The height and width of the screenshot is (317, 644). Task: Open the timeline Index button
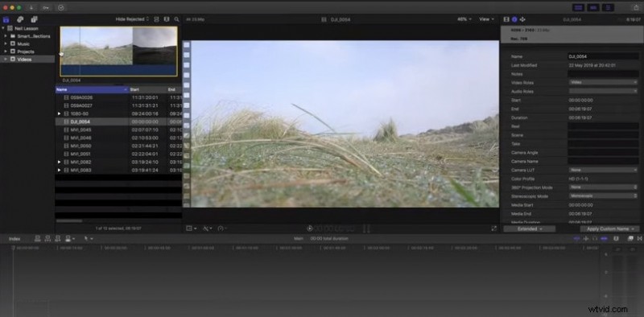click(14, 239)
